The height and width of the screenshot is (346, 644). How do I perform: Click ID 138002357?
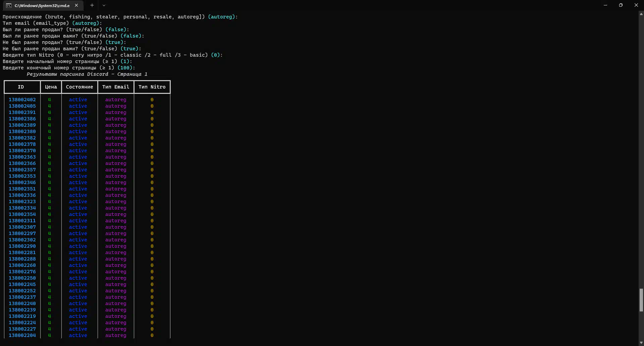(x=22, y=170)
